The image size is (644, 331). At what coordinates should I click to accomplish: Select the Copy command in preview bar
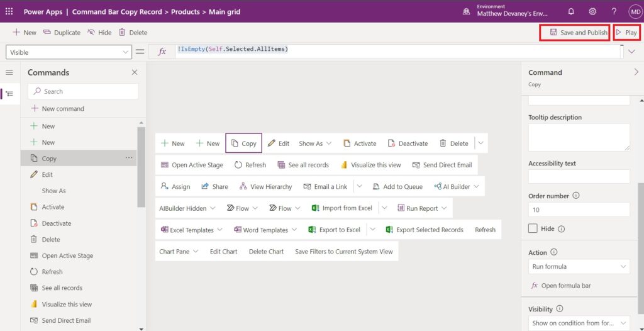[x=243, y=143]
